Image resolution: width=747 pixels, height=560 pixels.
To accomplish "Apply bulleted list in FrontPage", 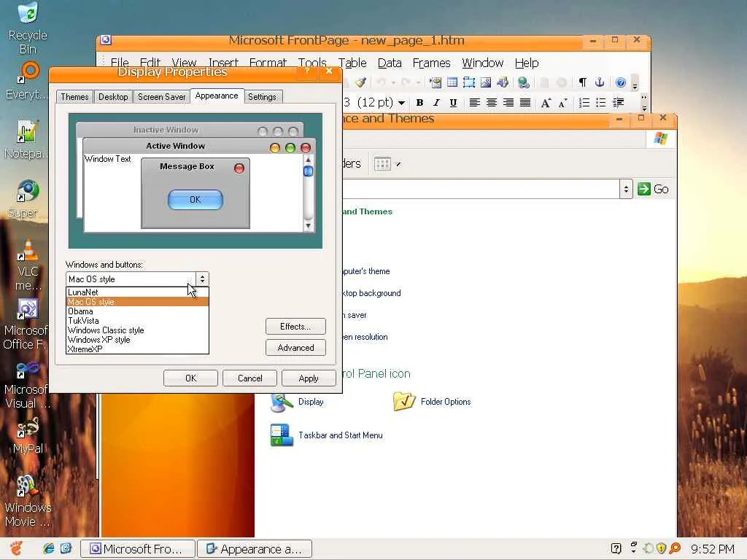I will [601, 102].
